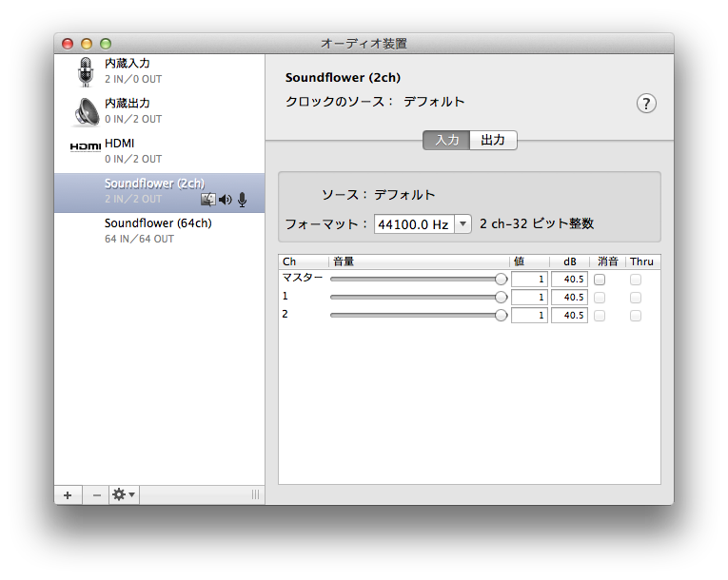The height and width of the screenshot is (580, 728).
Task: Click the channel 2 value field
Action: (529, 316)
